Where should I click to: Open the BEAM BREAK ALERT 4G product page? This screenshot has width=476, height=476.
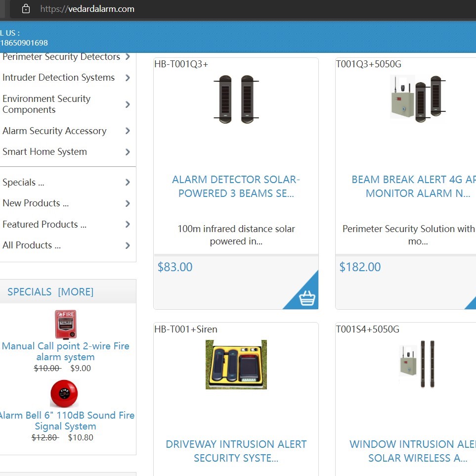pos(414,186)
